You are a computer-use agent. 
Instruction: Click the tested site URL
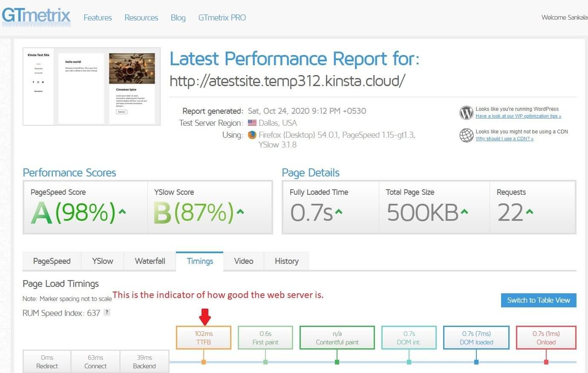coord(287,81)
